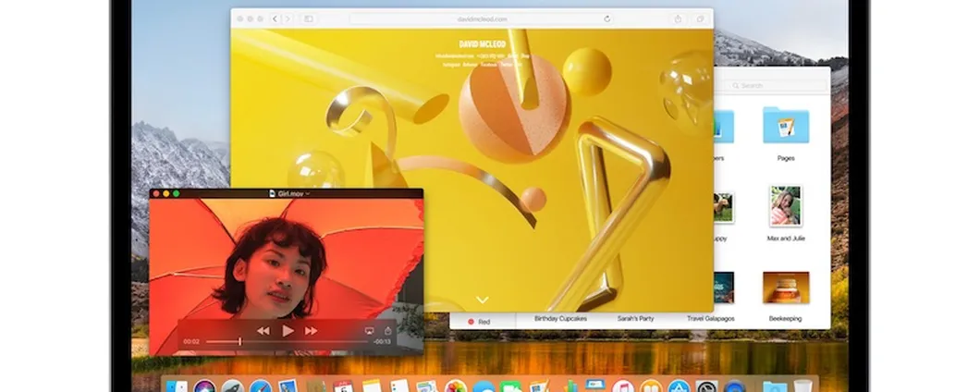
Task: Close the QuickTime Girl.mov window
Action: coord(155,194)
